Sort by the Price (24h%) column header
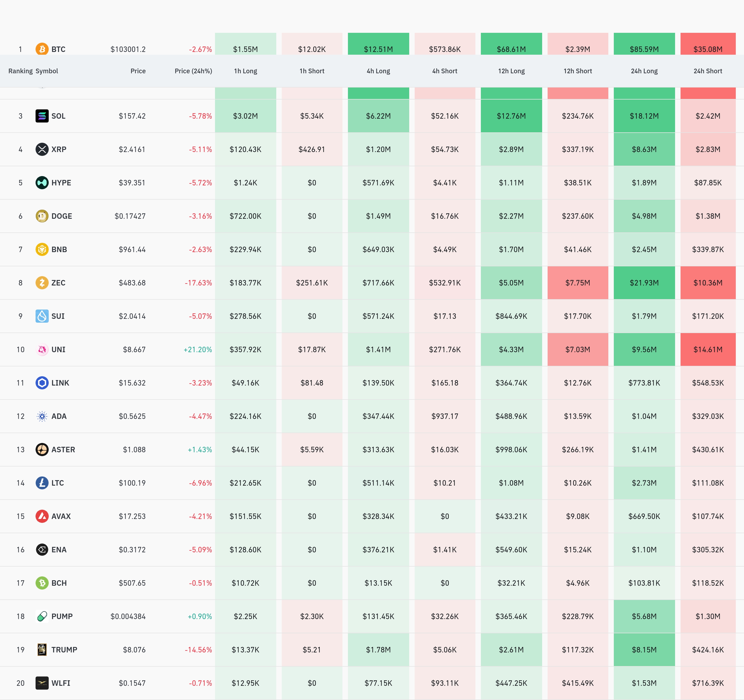This screenshot has height=700, width=744. pyautogui.click(x=193, y=71)
